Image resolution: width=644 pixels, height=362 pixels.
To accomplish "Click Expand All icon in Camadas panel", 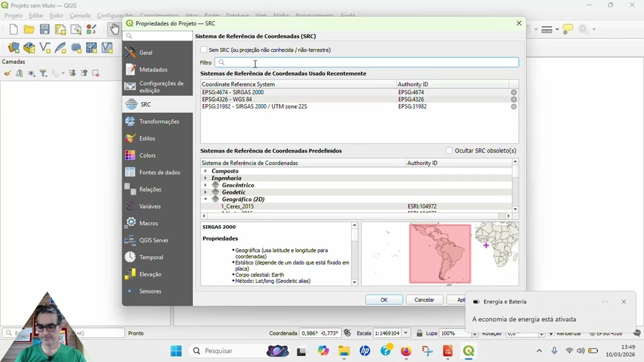I will pos(72,73).
